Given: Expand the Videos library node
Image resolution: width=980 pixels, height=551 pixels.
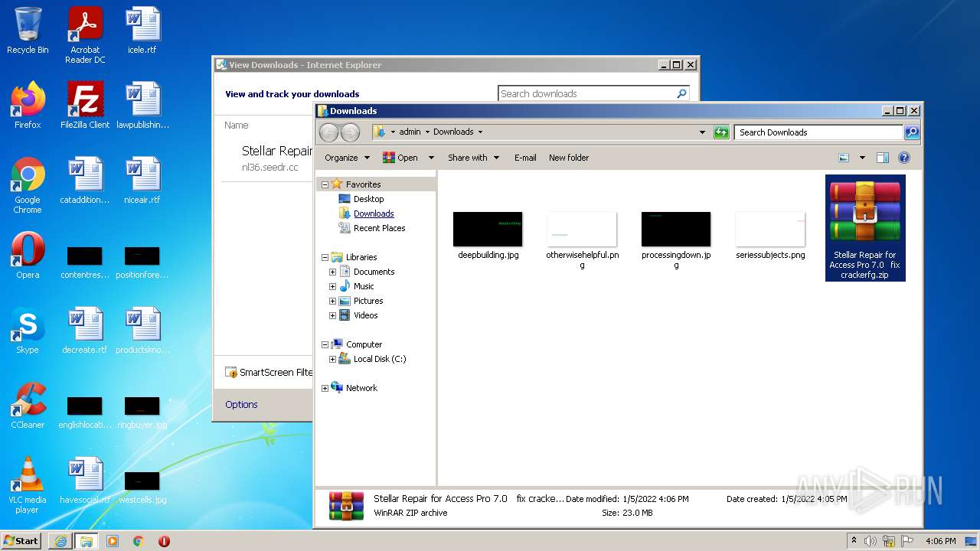Looking at the screenshot, I should point(332,315).
